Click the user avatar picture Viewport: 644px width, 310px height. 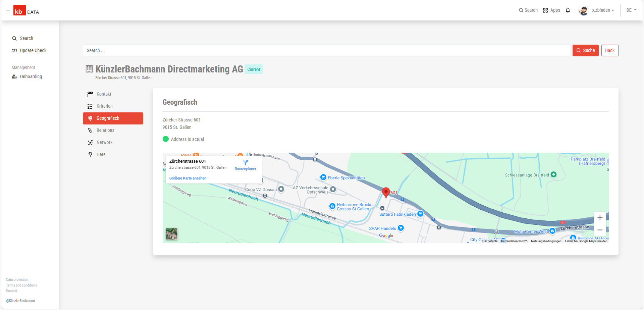point(584,10)
